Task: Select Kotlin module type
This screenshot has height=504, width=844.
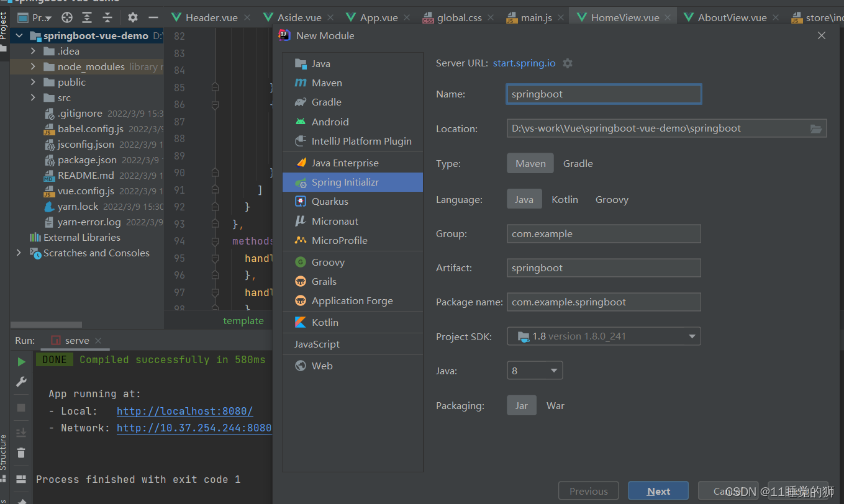Action: point(352,322)
